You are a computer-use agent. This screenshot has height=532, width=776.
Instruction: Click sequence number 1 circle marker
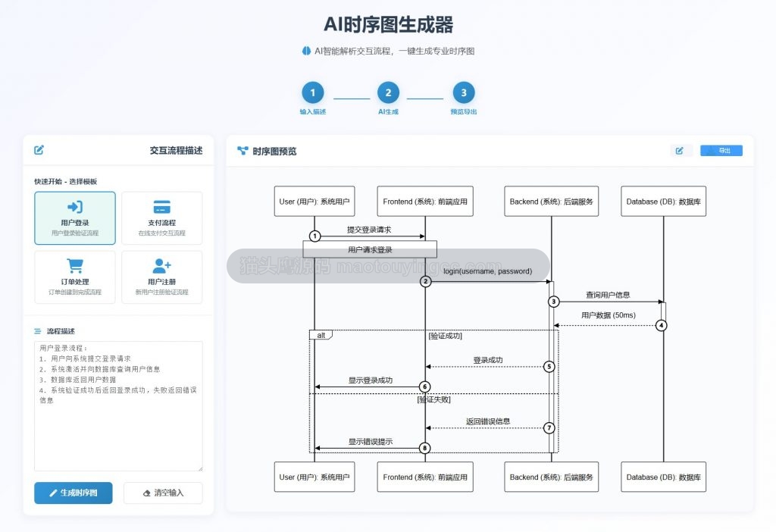[314, 236]
